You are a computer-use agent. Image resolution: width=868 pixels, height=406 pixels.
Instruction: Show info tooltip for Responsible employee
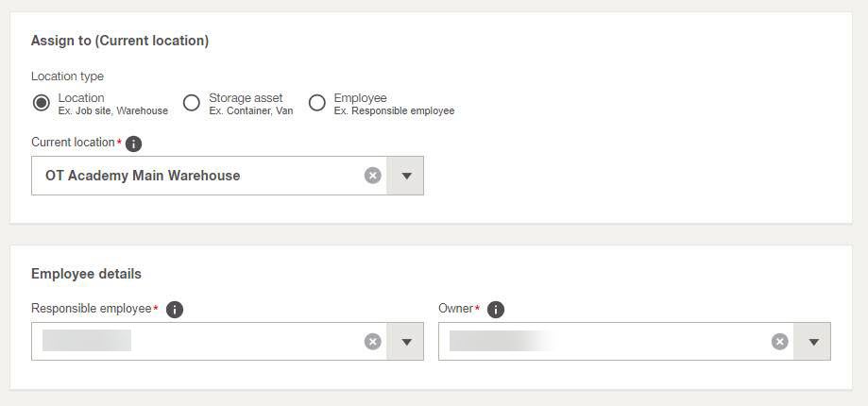(175, 310)
